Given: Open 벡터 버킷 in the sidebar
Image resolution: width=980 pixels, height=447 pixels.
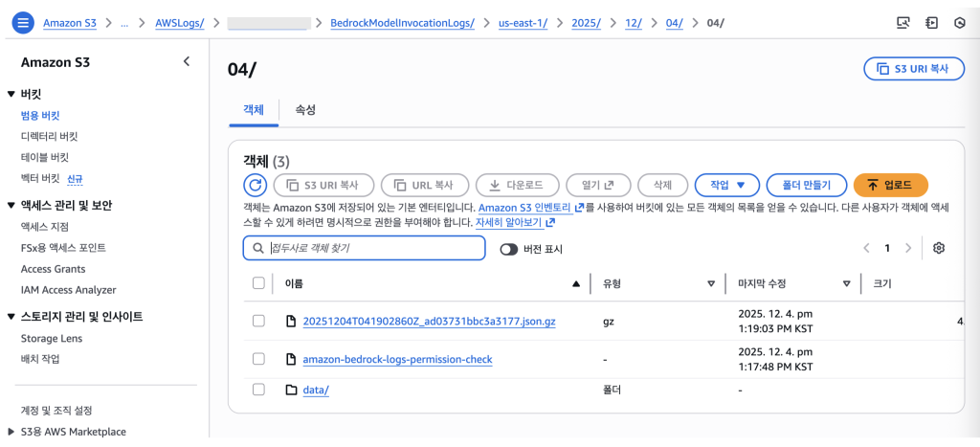Looking at the screenshot, I should [40, 179].
